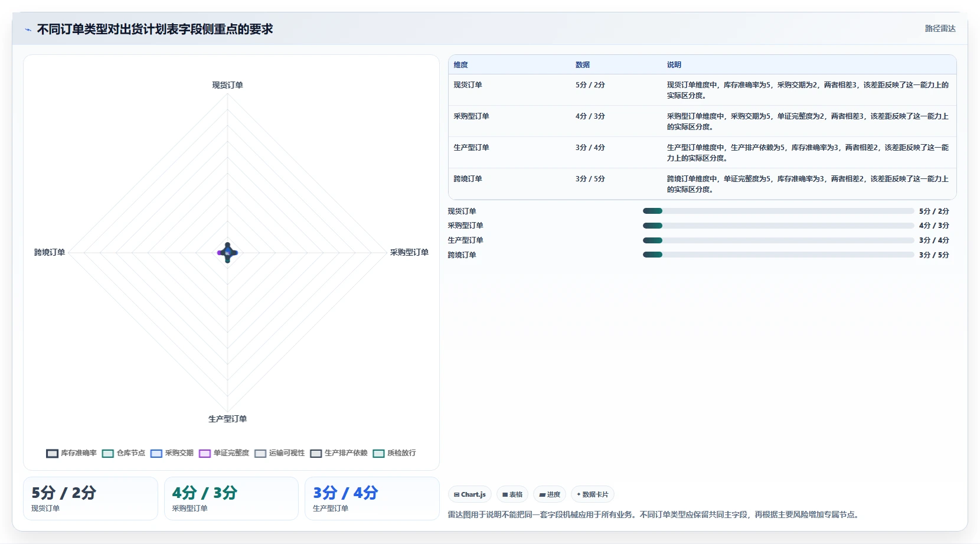Click the 进度 tag chip

[x=550, y=494]
